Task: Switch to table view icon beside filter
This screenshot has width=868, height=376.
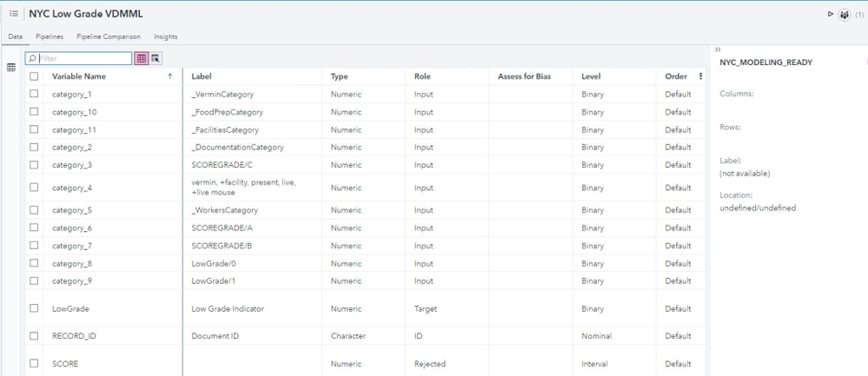Action: (x=142, y=58)
